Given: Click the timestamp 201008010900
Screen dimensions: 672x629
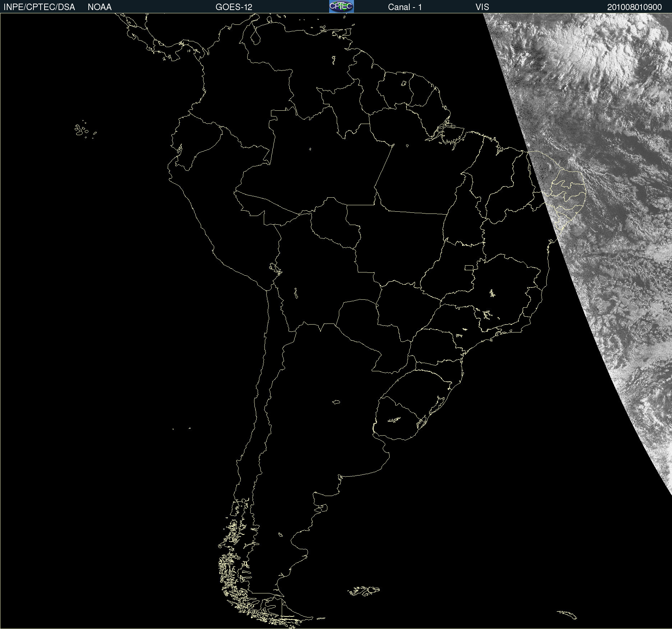Looking at the screenshot, I should 634,7.
